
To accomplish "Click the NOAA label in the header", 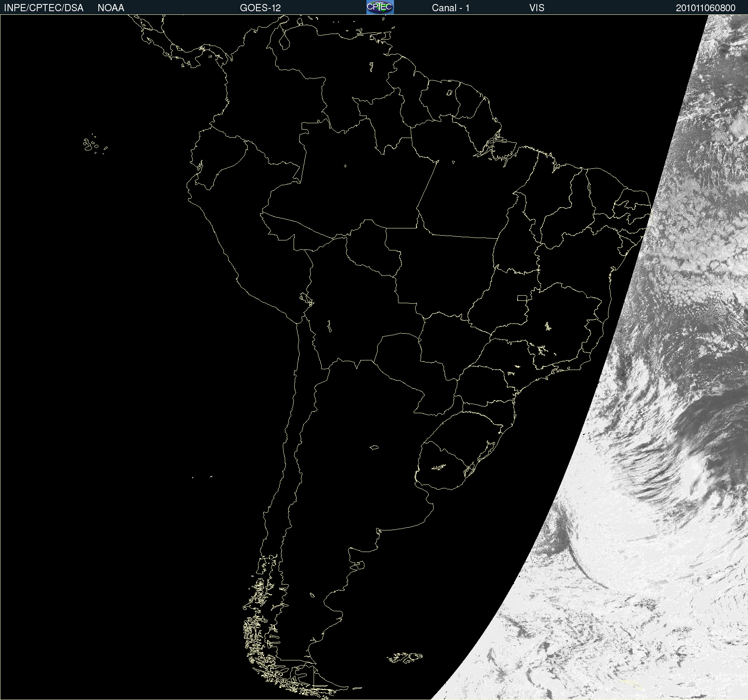I will click(x=111, y=8).
